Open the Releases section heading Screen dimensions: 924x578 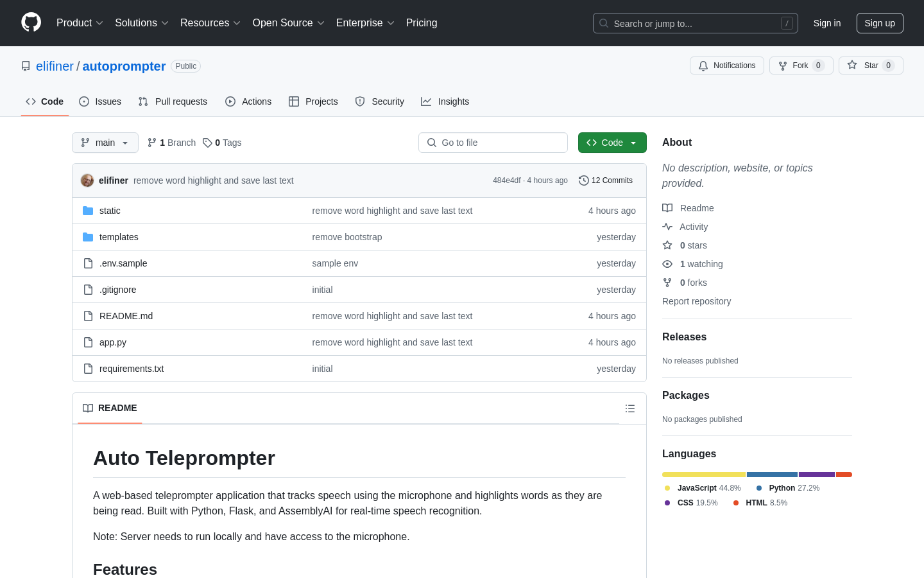click(x=684, y=337)
